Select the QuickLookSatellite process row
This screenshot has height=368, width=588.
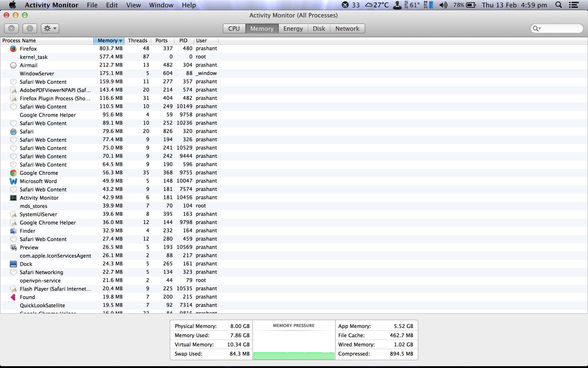pos(294,305)
